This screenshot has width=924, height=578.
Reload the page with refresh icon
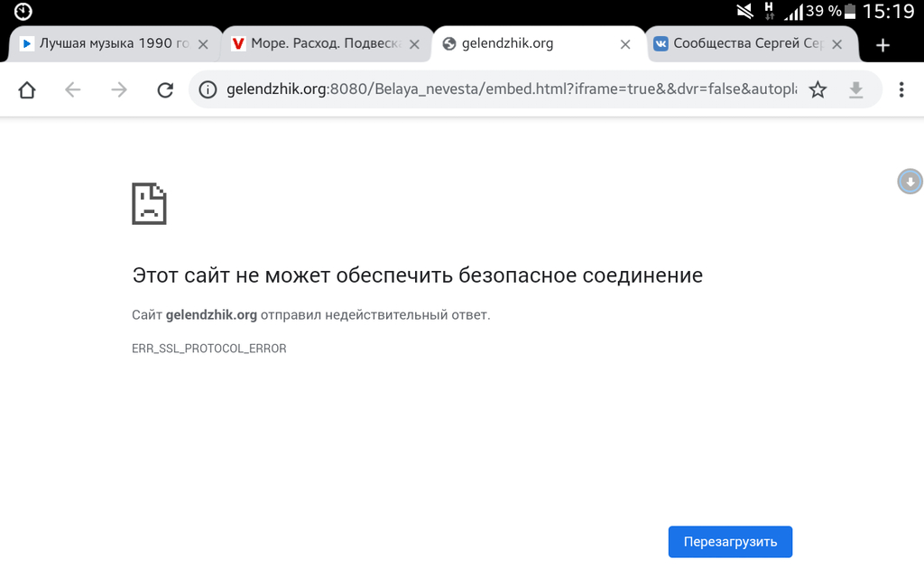coord(165,89)
